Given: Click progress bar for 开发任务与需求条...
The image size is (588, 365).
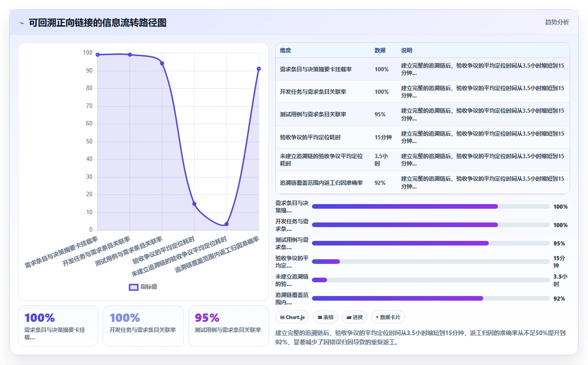Looking at the screenshot, I should (430, 225).
